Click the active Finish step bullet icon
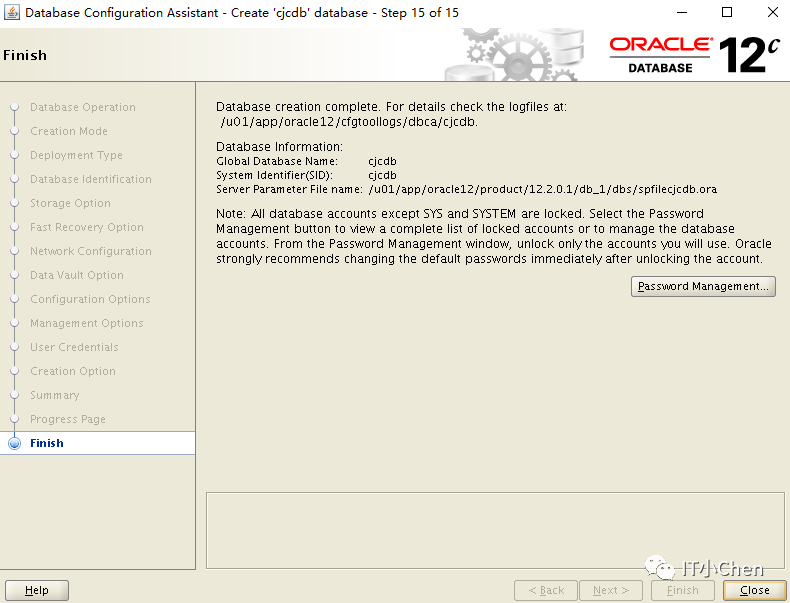Image resolution: width=790 pixels, height=603 pixels. click(x=15, y=443)
